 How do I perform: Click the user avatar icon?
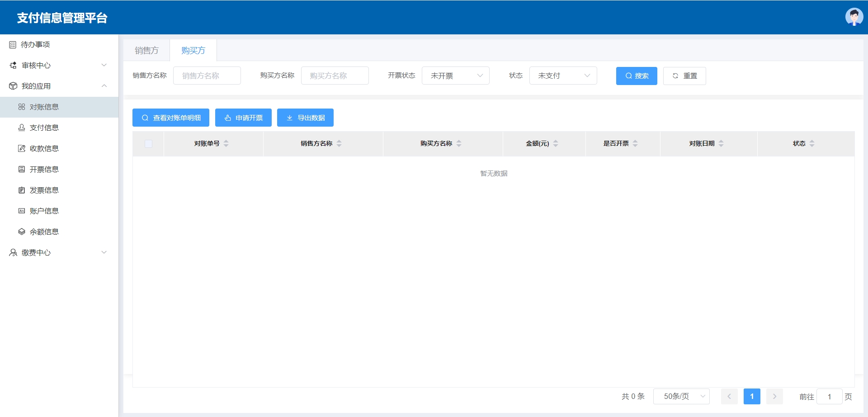point(854,17)
